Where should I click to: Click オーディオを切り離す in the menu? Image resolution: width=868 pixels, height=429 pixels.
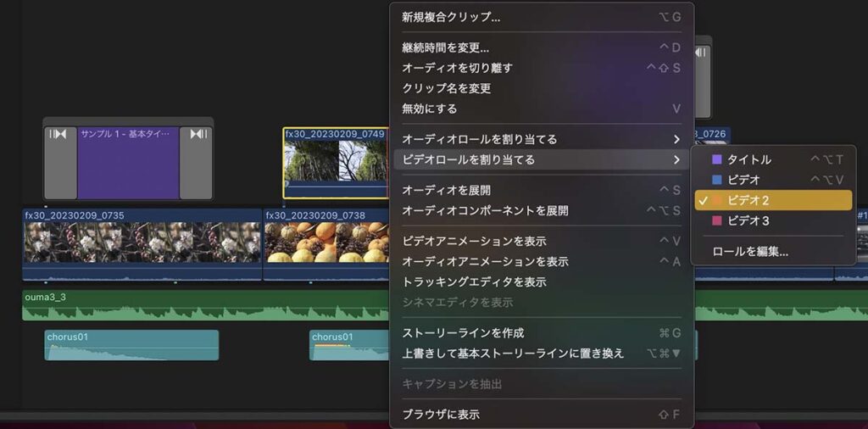point(457,68)
